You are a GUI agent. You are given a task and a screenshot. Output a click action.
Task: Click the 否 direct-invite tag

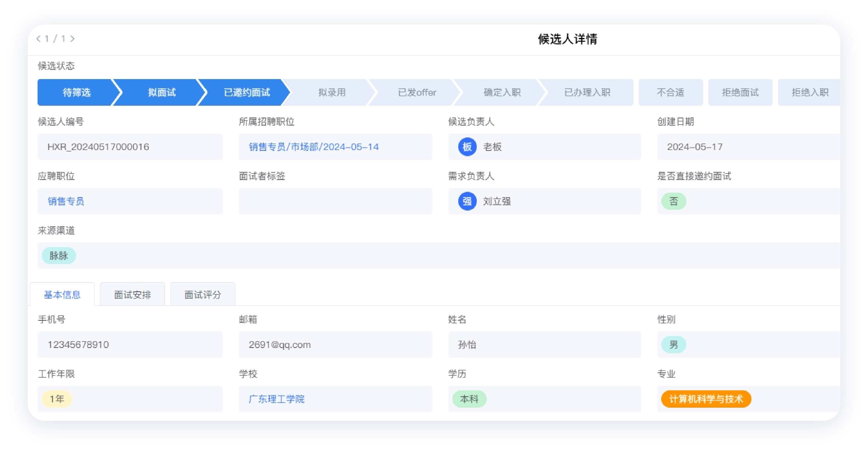[x=673, y=201]
